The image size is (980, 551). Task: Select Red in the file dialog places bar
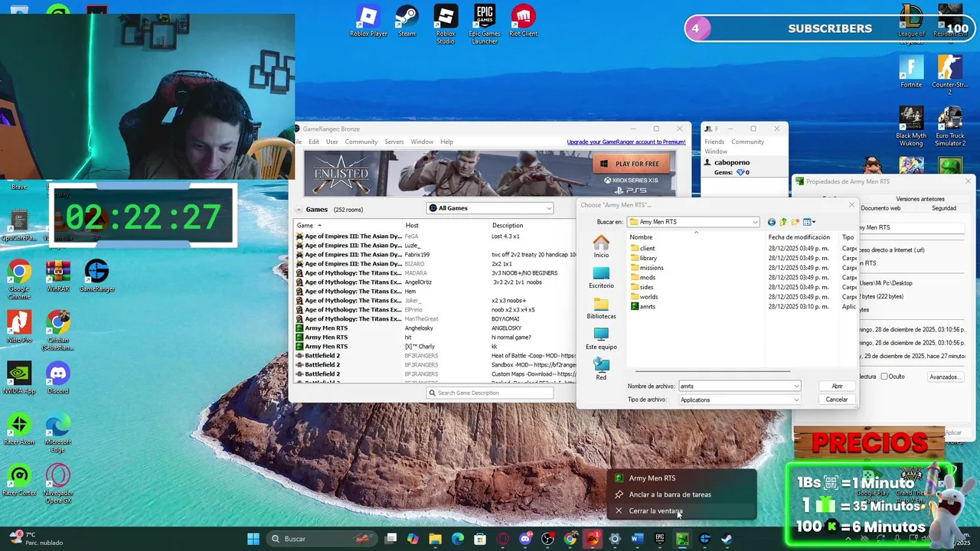[x=601, y=369]
